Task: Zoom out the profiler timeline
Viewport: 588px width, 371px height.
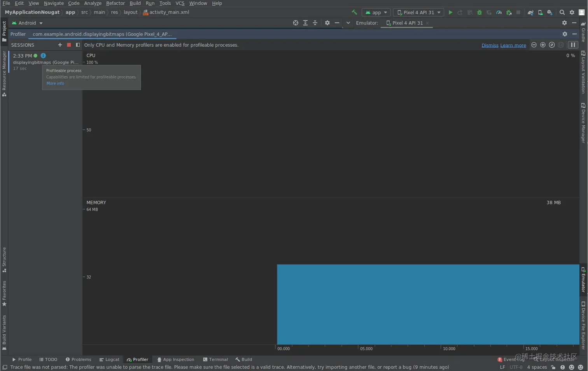Action: (534, 45)
